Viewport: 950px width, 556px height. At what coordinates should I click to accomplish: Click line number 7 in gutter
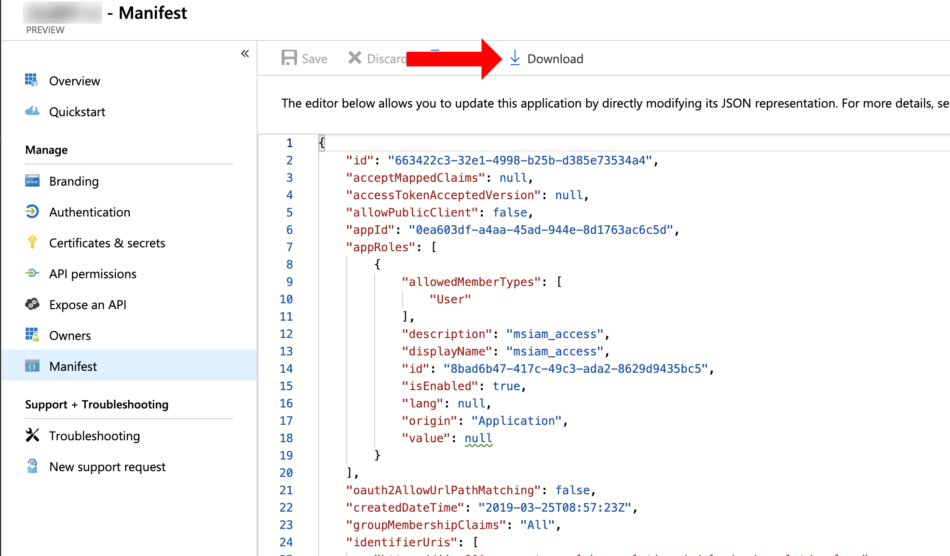point(290,247)
